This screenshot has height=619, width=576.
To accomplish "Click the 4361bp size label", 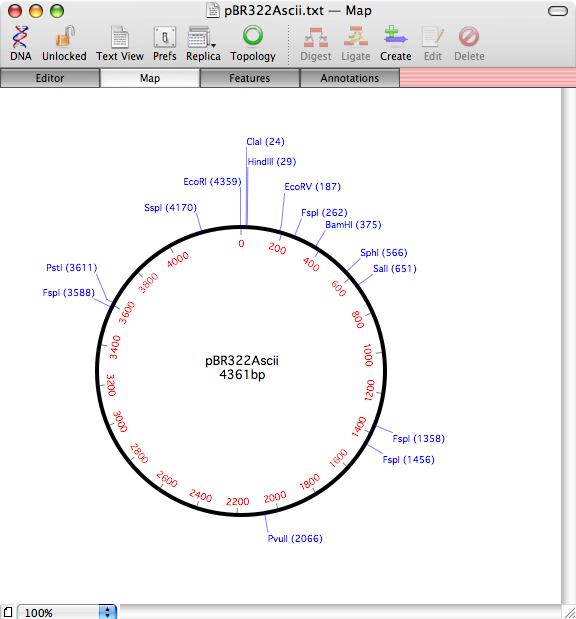I will click(242, 374).
